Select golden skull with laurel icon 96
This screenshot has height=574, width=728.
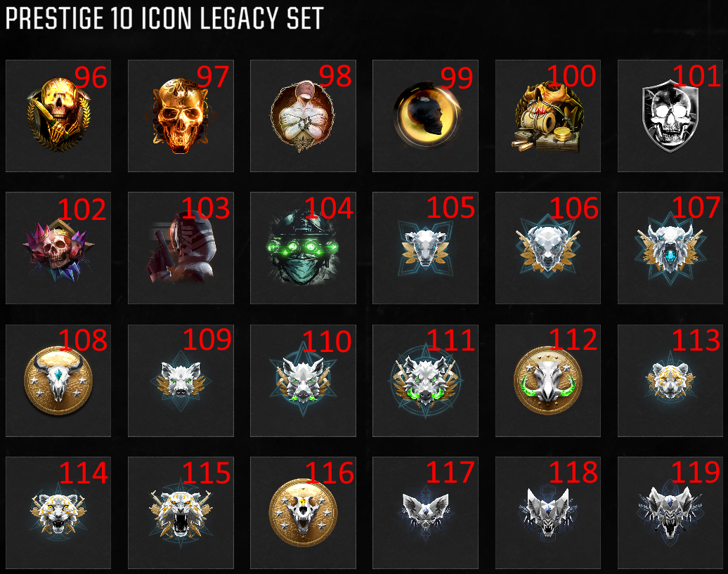coord(58,115)
